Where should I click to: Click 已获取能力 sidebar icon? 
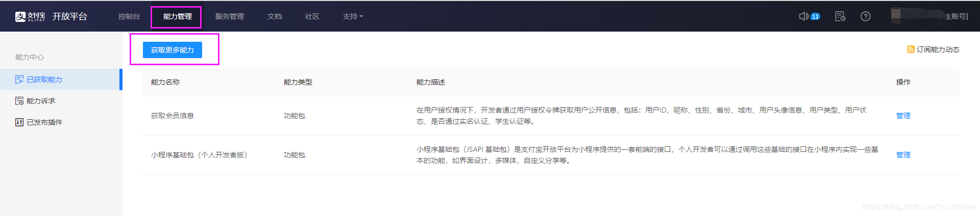(x=19, y=79)
